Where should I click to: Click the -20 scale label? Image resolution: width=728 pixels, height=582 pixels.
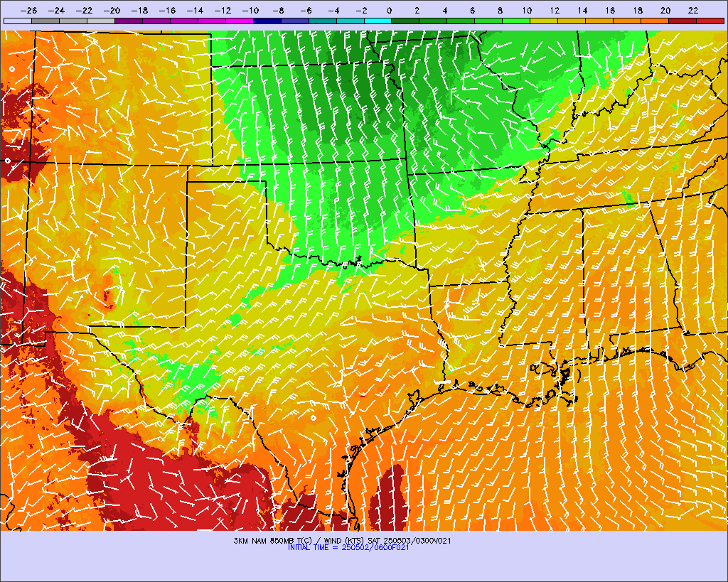(112, 10)
